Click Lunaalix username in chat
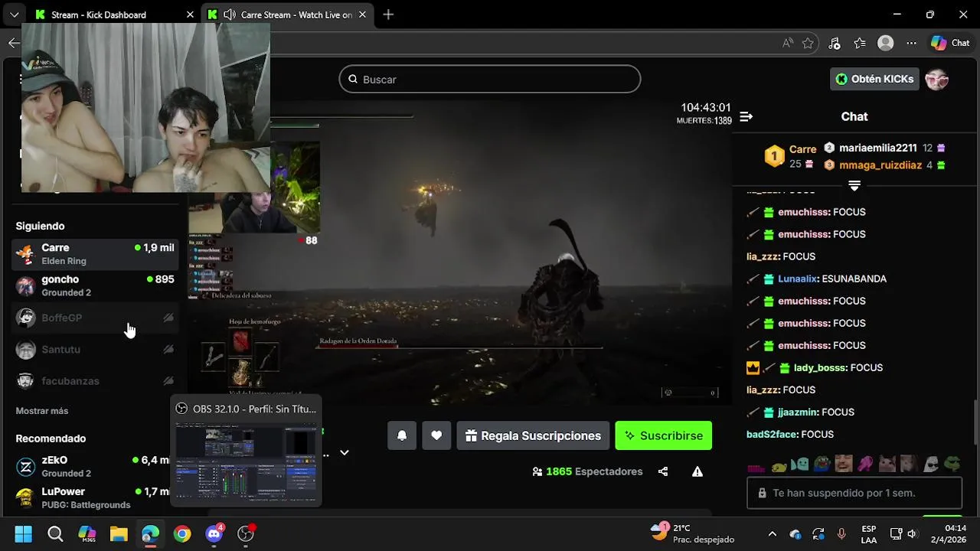Image resolution: width=980 pixels, height=551 pixels. tap(797, 279)
